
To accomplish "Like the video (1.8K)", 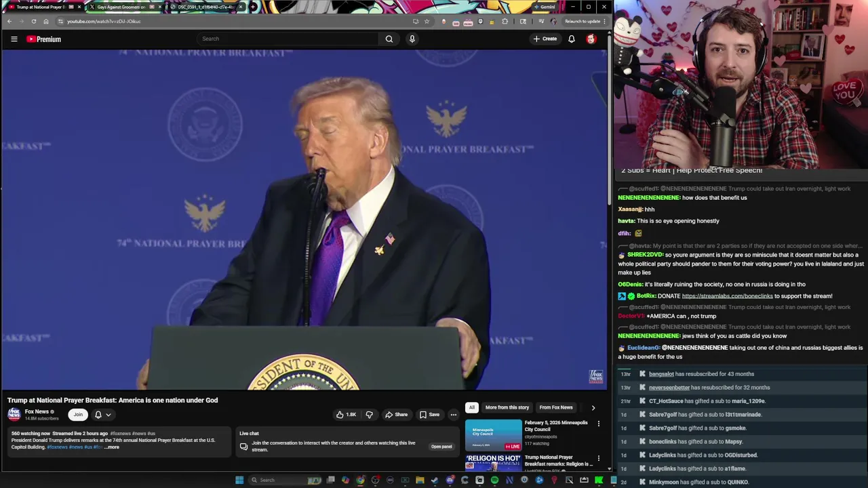I will click(347, 415).
